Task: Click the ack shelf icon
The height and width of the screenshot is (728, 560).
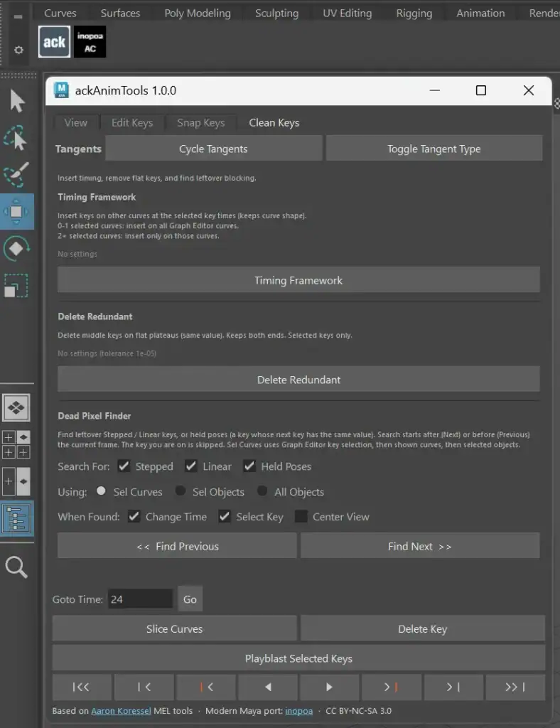Action: (54, 42)
